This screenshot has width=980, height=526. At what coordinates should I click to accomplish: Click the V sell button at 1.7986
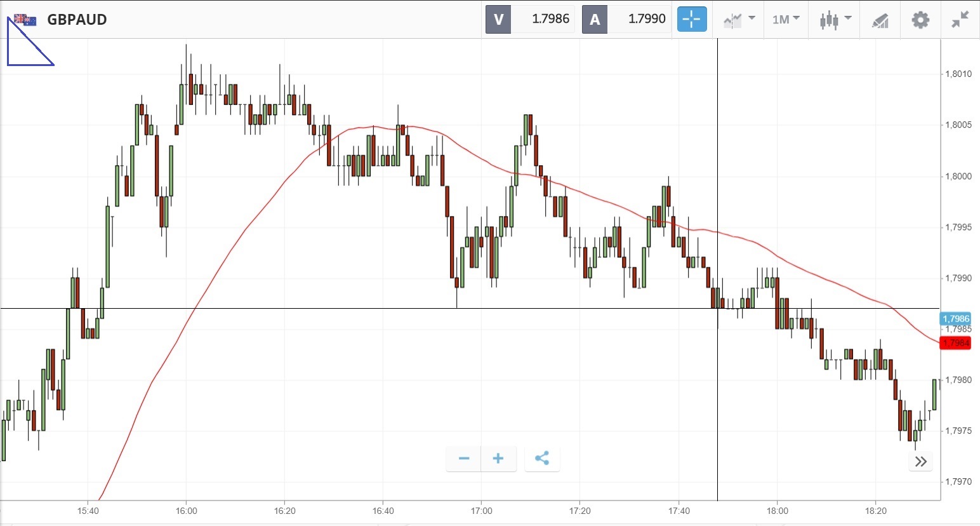pos(530,19)
